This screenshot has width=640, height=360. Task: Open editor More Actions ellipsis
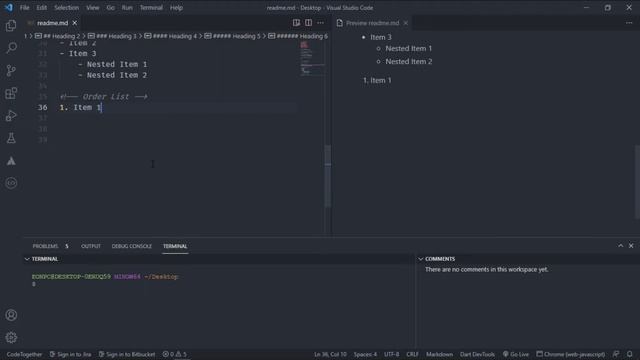(x=320, y=23)
